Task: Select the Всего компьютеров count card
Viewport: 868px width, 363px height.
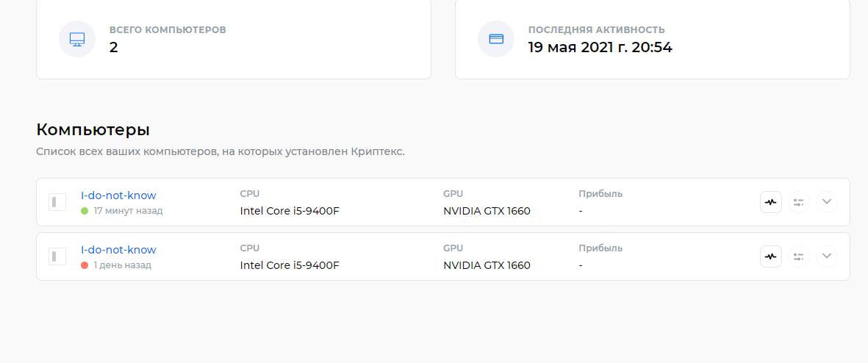Action: pos(234,39)
